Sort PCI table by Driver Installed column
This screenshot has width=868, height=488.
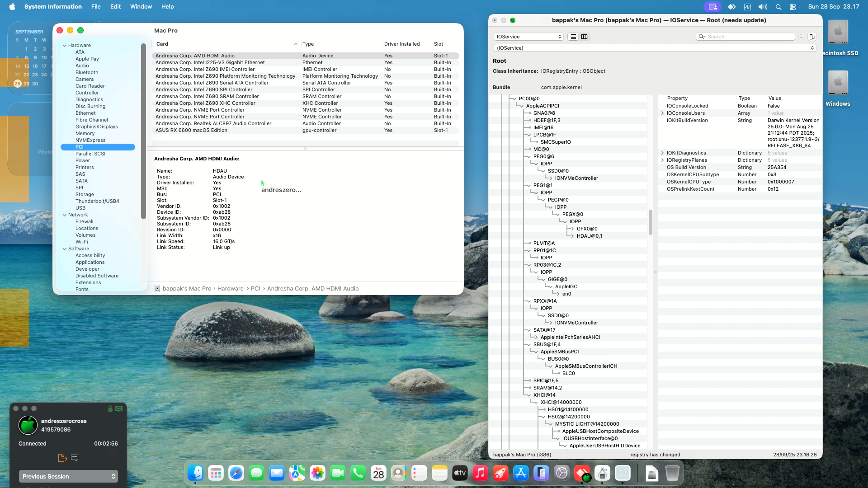click(407, 44)
